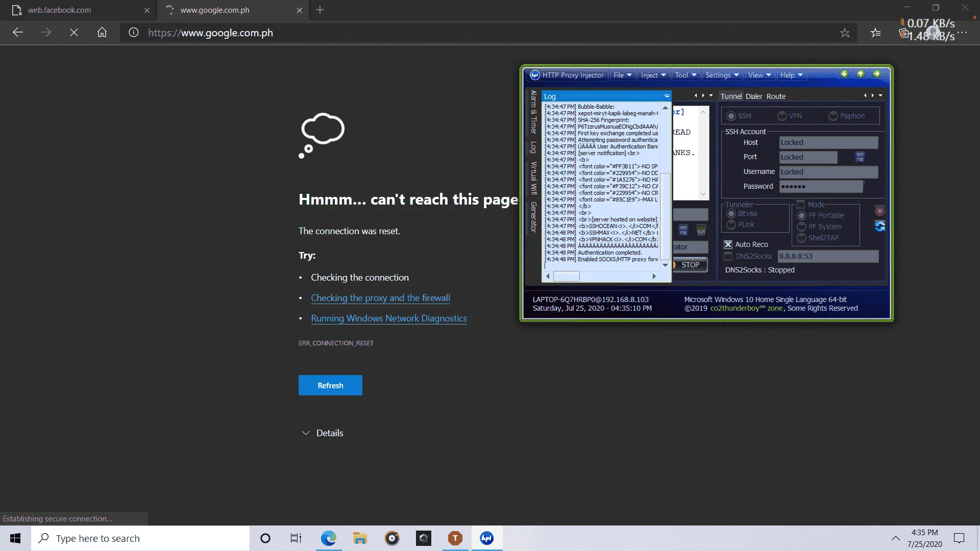The height and width of the screenshot is (551, 980).
Task: Select the PF System mode
Action: (x=801, y=227)
